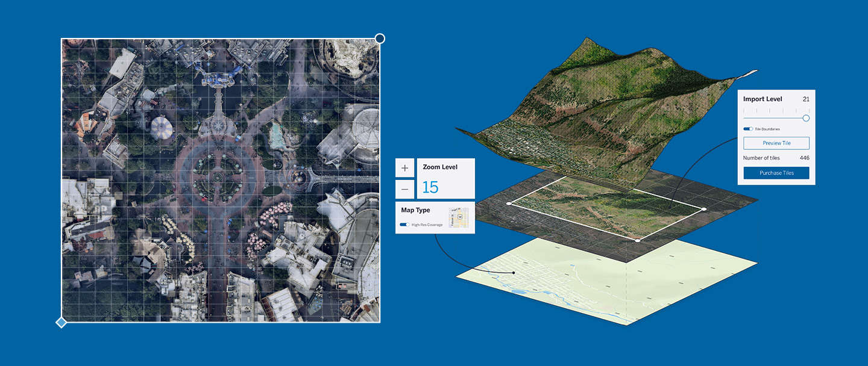Click the Zoom Level value 15

pos(430,187)
